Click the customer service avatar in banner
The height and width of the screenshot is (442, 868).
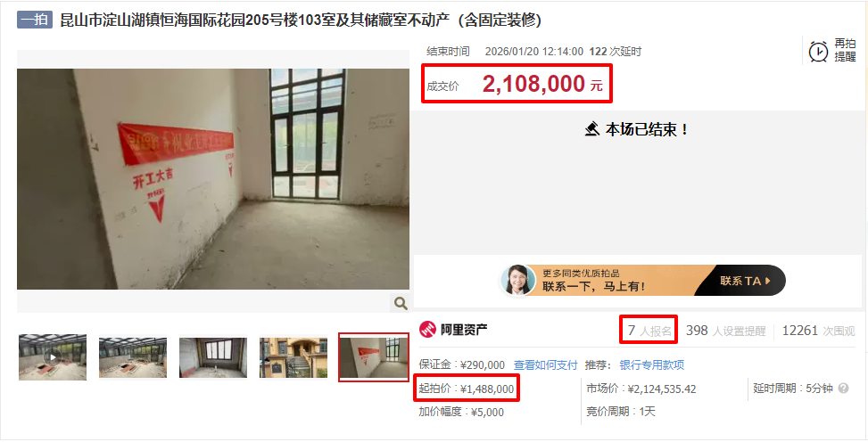tap(517, 280)
